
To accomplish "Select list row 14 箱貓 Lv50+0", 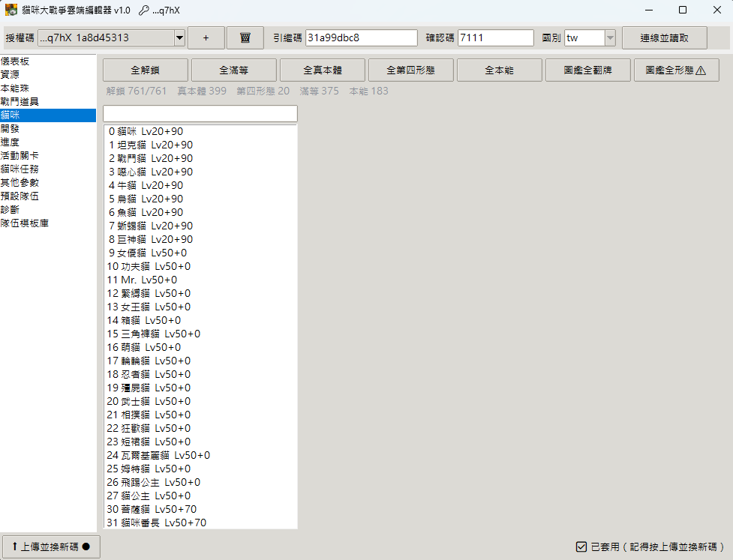I will tap(200, 321).
